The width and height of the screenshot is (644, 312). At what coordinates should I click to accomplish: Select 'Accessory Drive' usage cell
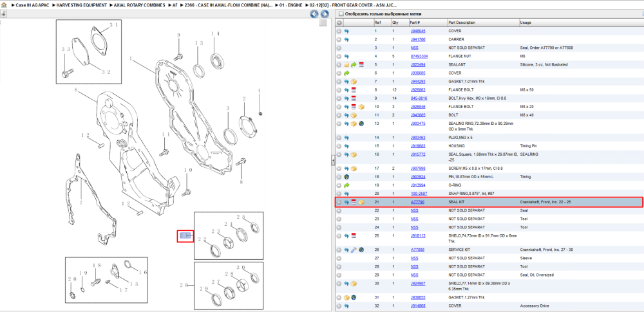(x=533, y=306)
